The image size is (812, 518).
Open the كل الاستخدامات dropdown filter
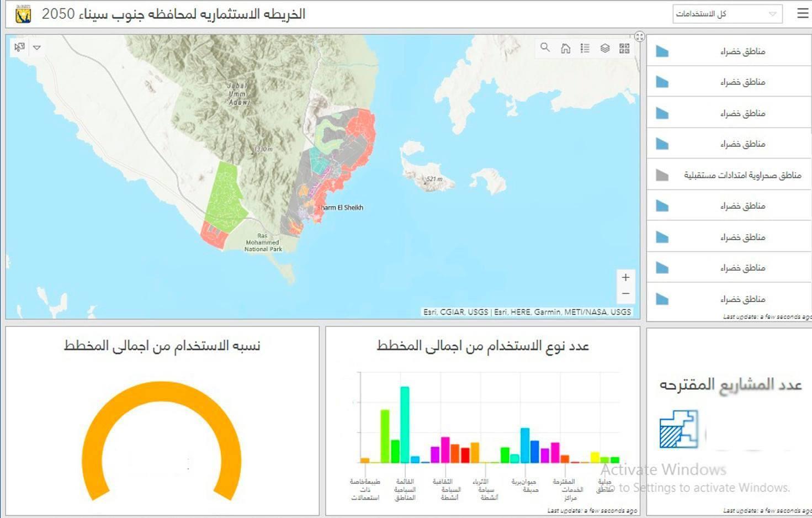pyautogui.click(x=727, y=14)
